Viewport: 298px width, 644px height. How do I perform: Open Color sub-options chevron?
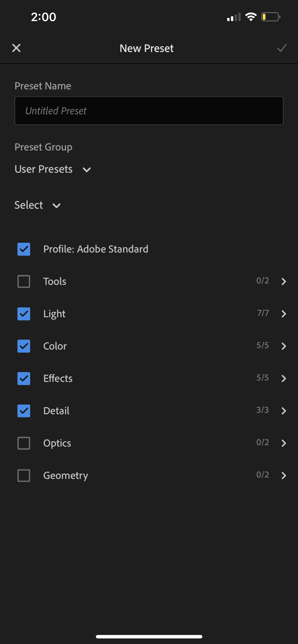click(x=283, y=346)
